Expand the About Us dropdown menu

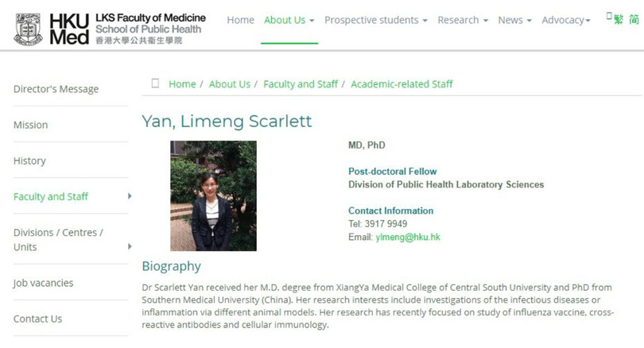click(x=289, y=20)
